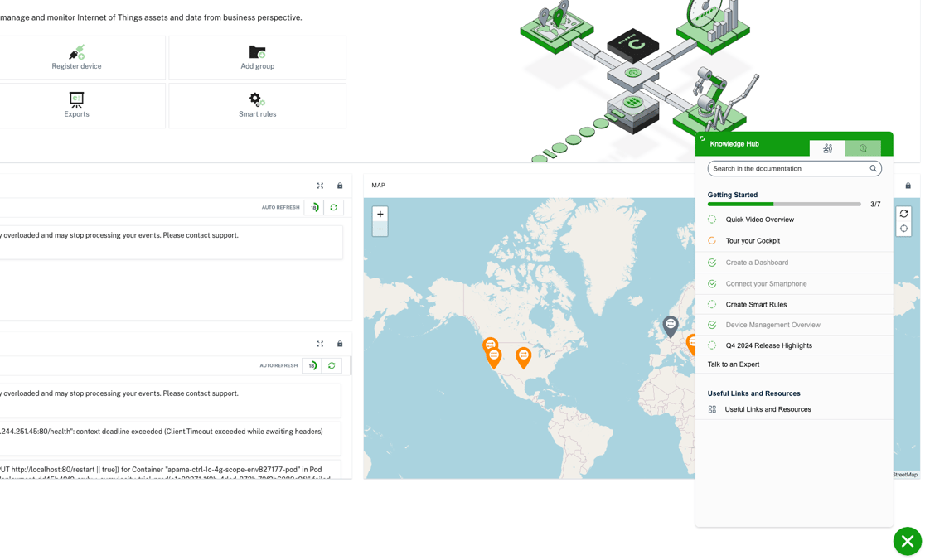Switch to the Knowledge Hub help tab

click(863, 148)
